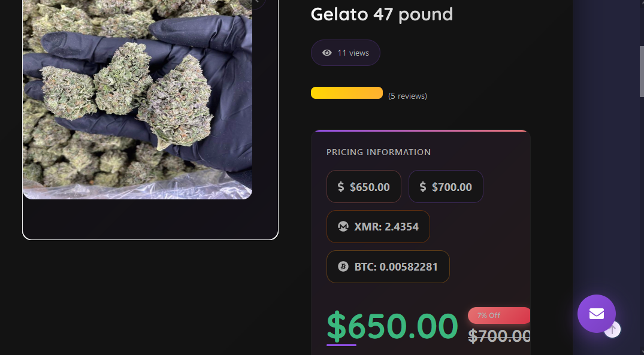Open the purple envelope message button
This screenshot has width=644, height=355.
pos(596,314)
